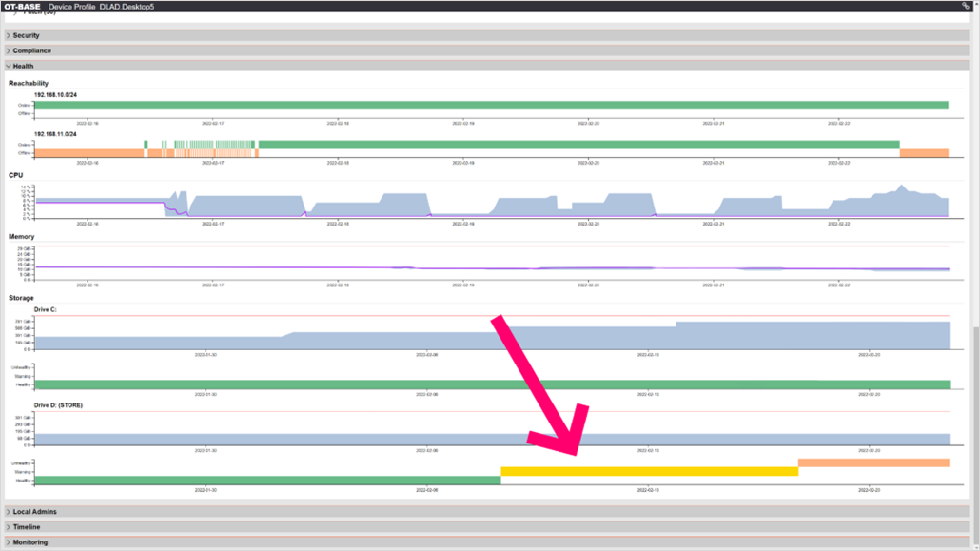
Task: Click the final orange offline segment for 192.168.11.0/24
Action: pos(925,152)
